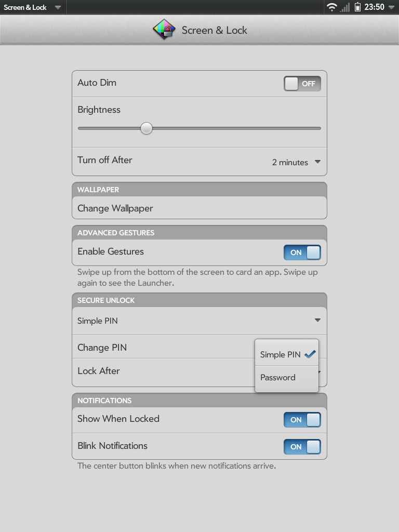399x532 pixels.
Task: Toggle the Auto Dim switch
Action: click(x=302, y=84)
